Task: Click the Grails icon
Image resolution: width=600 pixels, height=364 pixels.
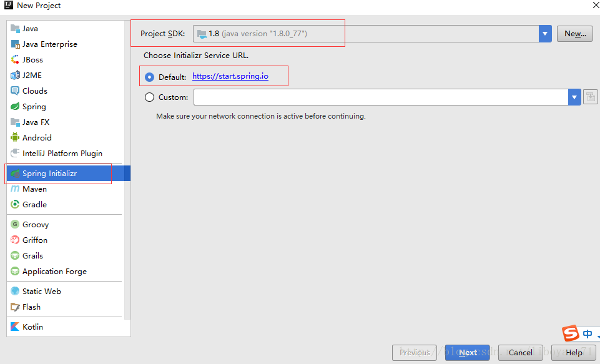Action: click(x=15, y=256)
